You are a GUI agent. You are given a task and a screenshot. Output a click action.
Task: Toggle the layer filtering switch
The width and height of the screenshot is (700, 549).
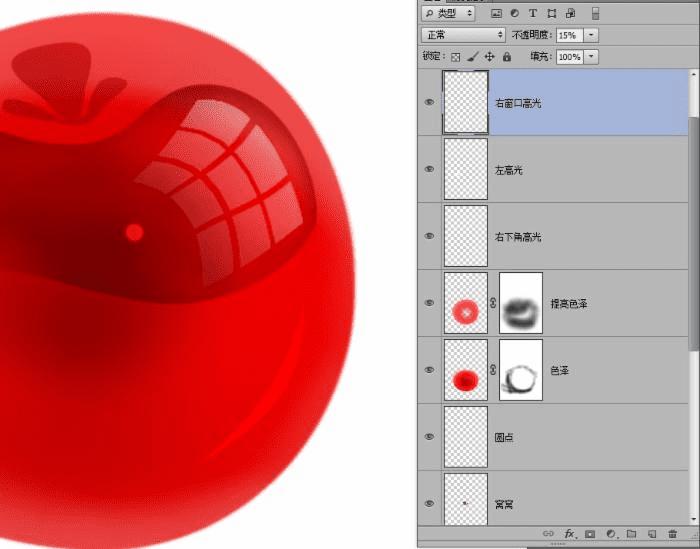[x=595, y=13]
